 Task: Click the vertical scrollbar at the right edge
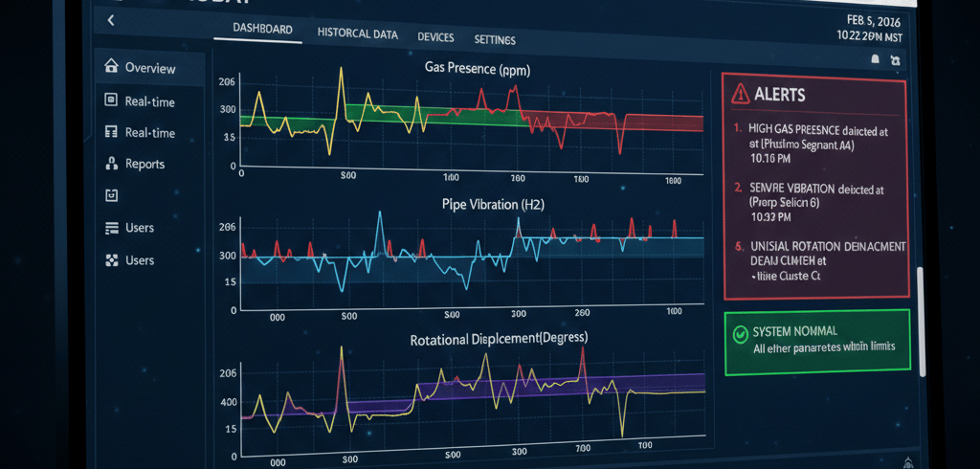tap(921, 322)
